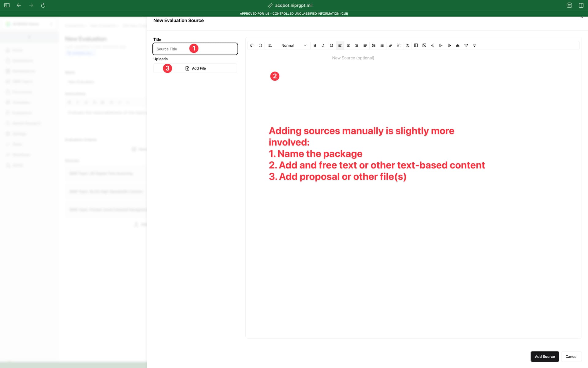Screen dimensions: 588x368
Task: Insert a bulleted list
Action: [x=382, y=45]
